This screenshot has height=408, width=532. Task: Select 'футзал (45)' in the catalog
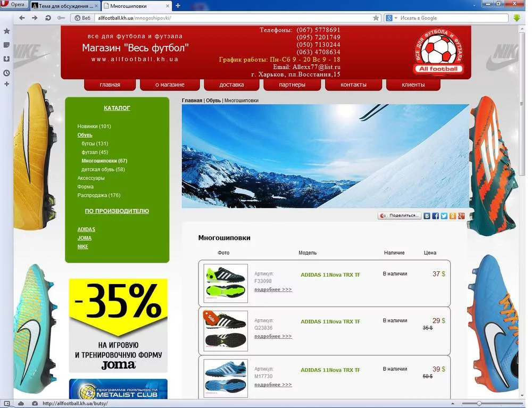(x=95, y=152)
